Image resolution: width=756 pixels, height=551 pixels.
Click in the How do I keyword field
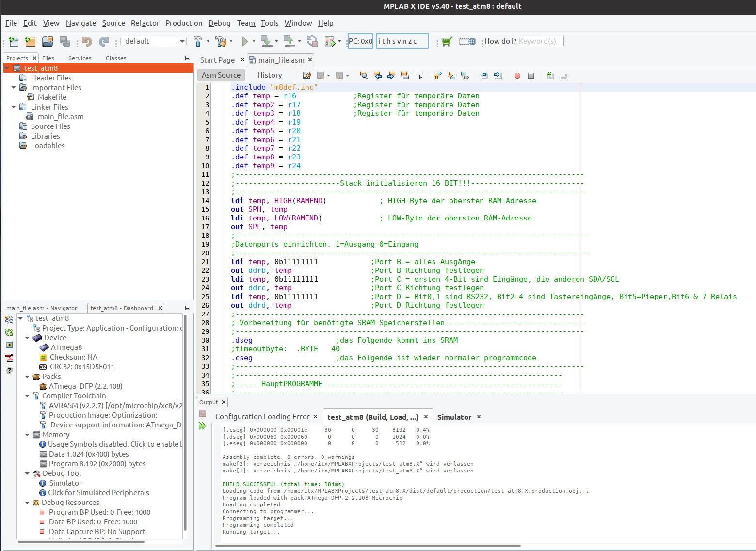541,41
